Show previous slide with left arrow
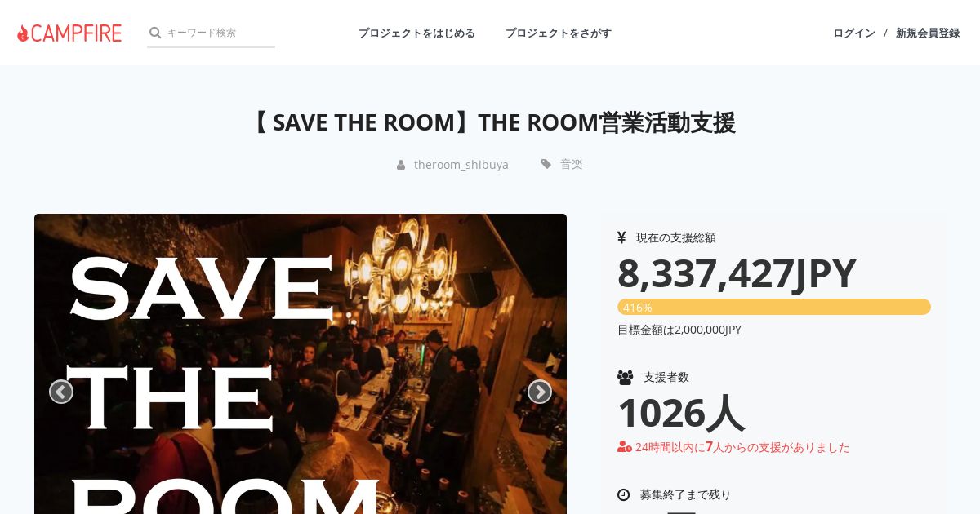 click(61, 392)
